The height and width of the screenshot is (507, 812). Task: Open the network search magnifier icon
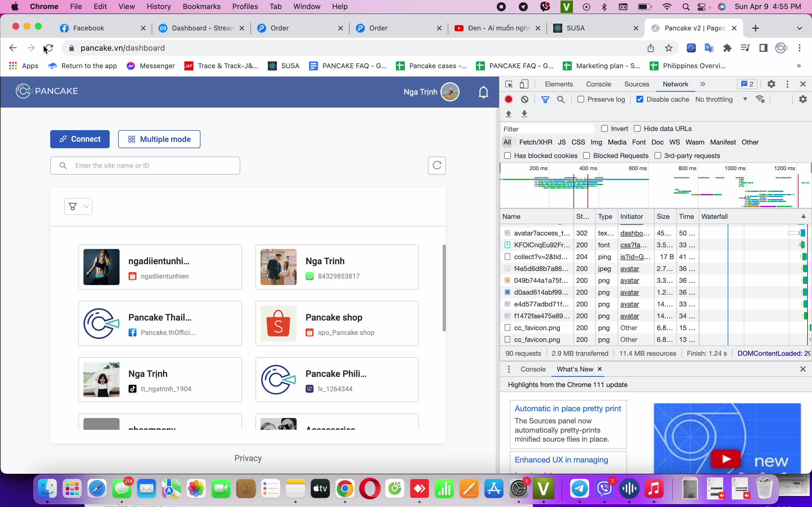pos(561,99)
